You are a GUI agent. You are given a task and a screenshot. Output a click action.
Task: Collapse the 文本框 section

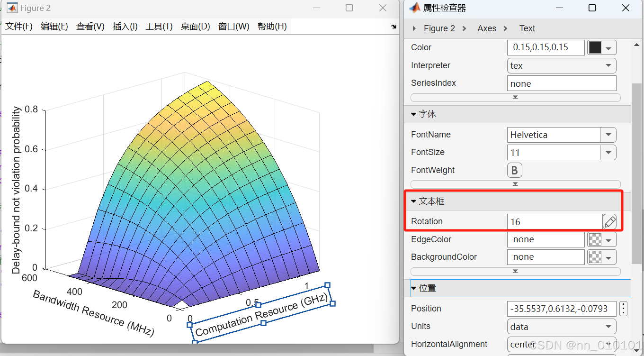(413, 201)
